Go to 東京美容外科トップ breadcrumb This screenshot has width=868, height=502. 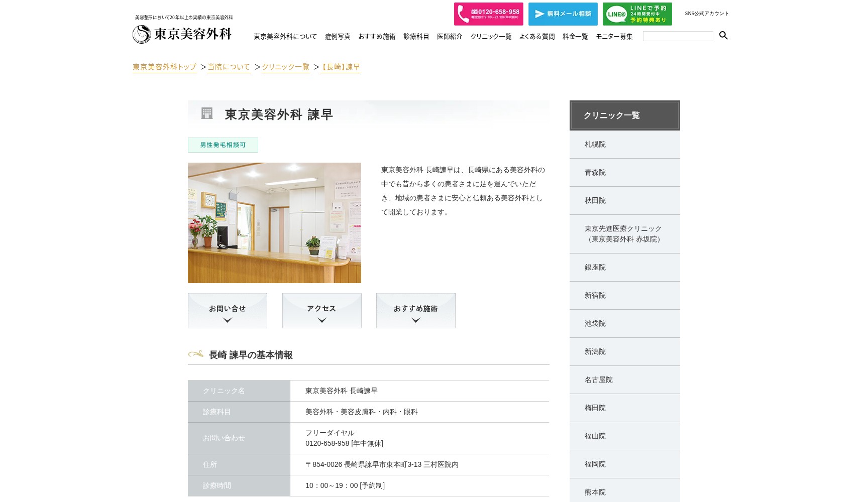tap(165, 67)
